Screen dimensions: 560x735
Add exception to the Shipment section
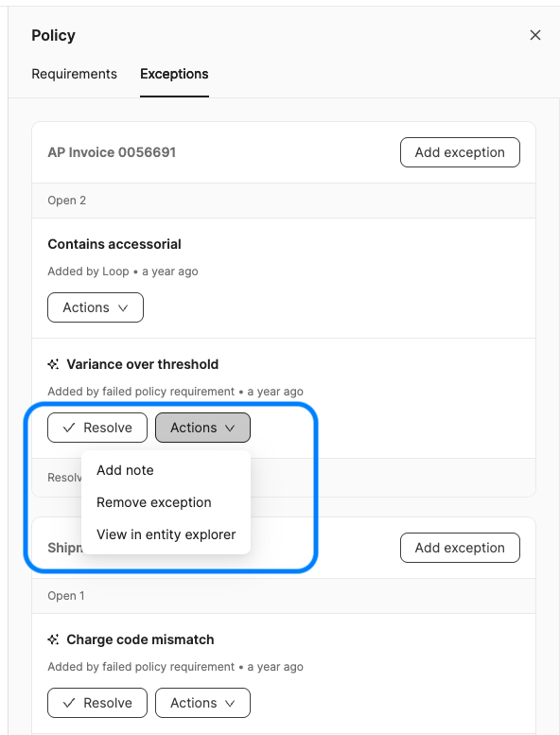pyautogui.click(x=460, y=548)
